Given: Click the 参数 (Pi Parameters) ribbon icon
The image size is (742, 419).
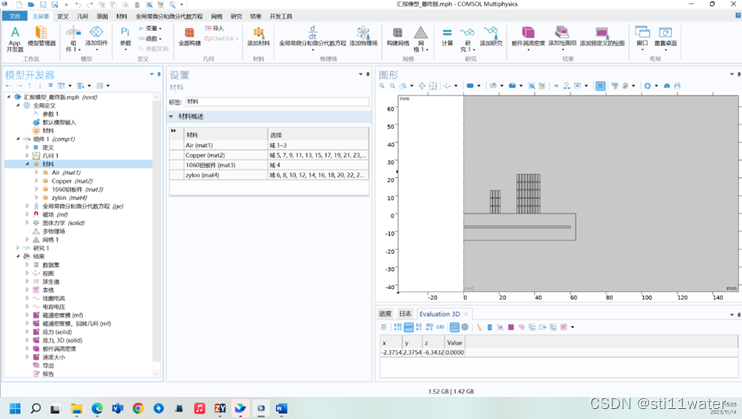Looking at the screenshot, I should click(x=125, y=36).
